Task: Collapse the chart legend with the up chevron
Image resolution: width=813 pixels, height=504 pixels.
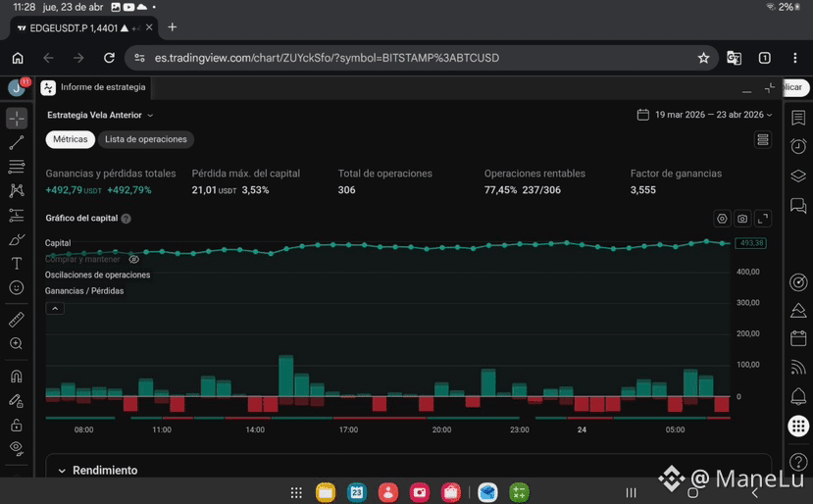Action: (x=55, y=309)
